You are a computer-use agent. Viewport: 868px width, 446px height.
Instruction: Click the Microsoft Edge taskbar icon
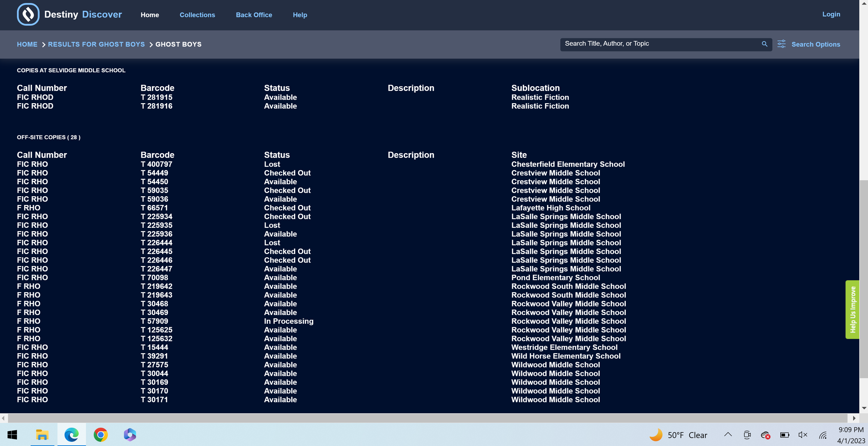point(72,435)
